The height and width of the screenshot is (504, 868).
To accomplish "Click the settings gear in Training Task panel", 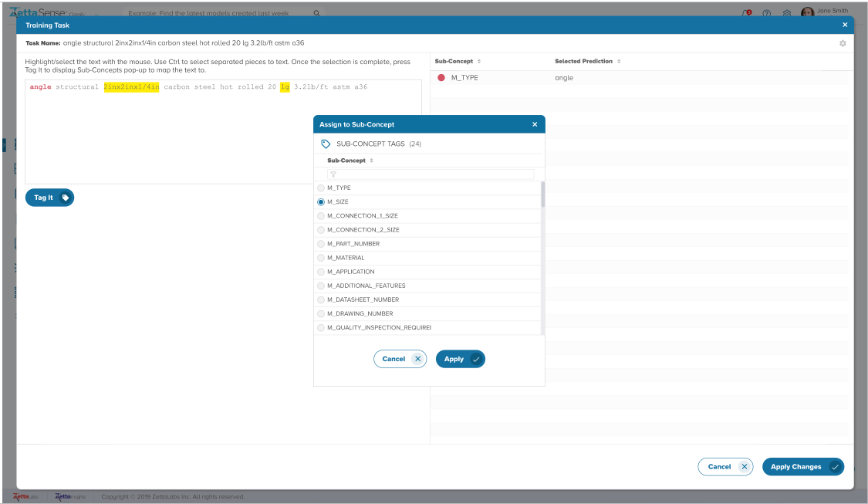I will click(x=843, y=43).
